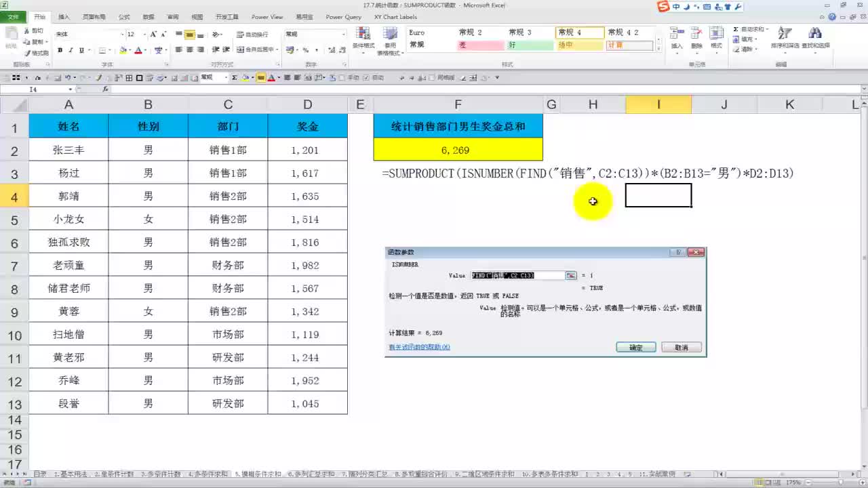Expand the cell styles gallery more arrow
This screenshot has width=868, height=488.
pos(659,47)
